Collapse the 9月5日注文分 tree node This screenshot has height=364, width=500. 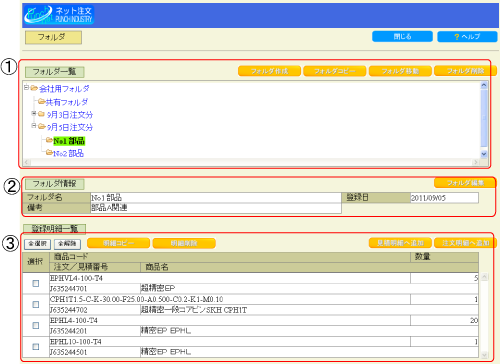tap(34, 126)
